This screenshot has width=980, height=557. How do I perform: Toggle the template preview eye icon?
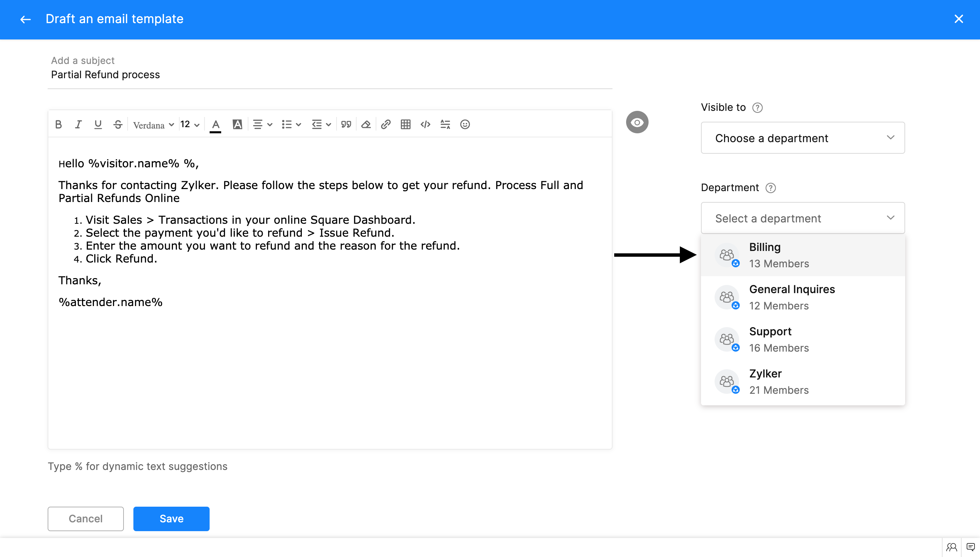point(637,122)
